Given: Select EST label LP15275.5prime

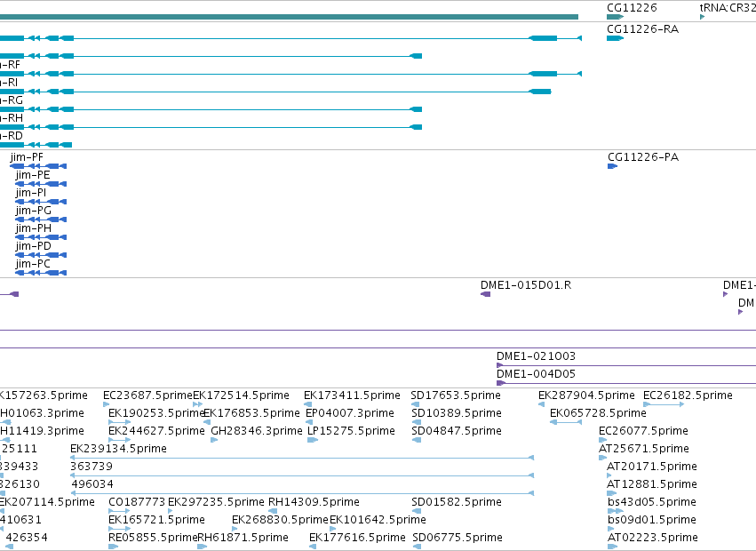Looking at the screenshot, I should 351,431.
